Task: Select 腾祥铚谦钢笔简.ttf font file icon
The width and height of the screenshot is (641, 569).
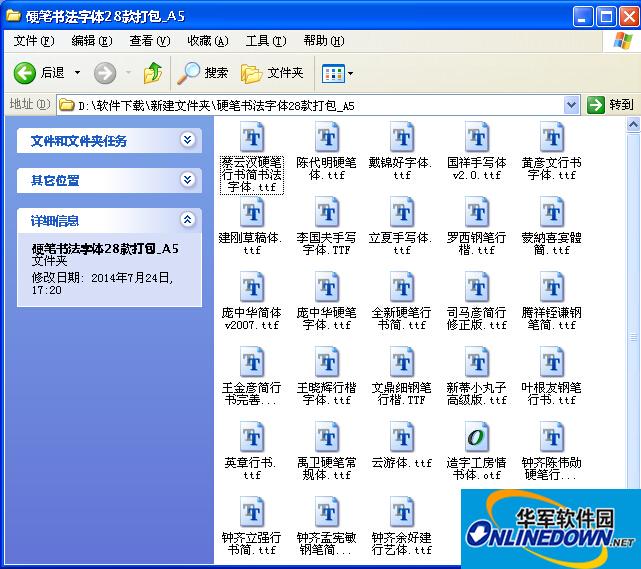Action: 552,287
